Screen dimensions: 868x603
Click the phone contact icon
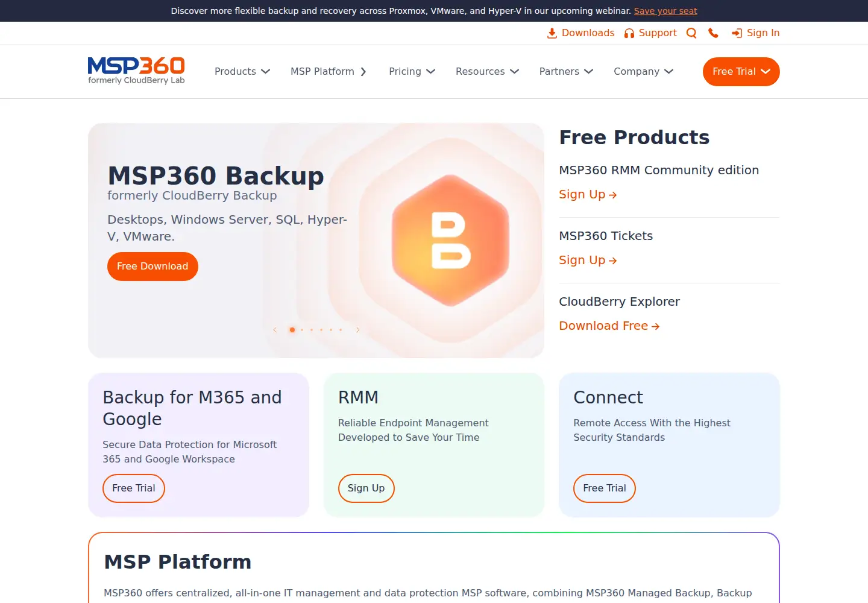click(714, 33)
